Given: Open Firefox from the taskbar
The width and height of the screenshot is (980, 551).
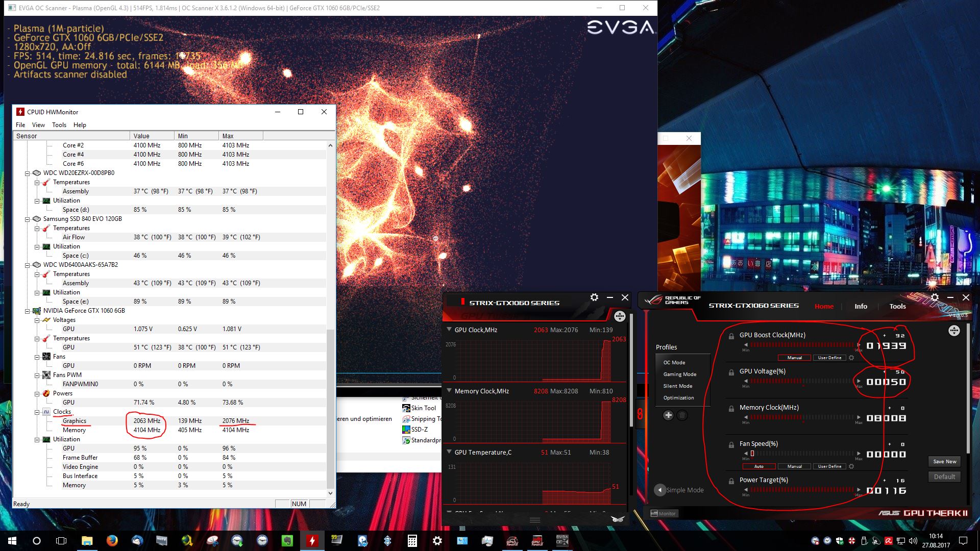Looking at the screenshot, I should pyautogui.click(x=112, y=541).
